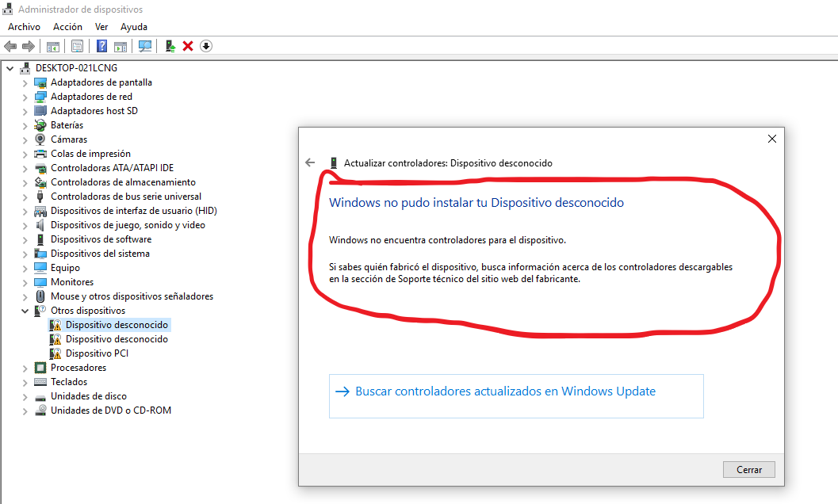The image size is (838, 504).
Task: Scan for hardware changes monitor icon
Action: 145,47
